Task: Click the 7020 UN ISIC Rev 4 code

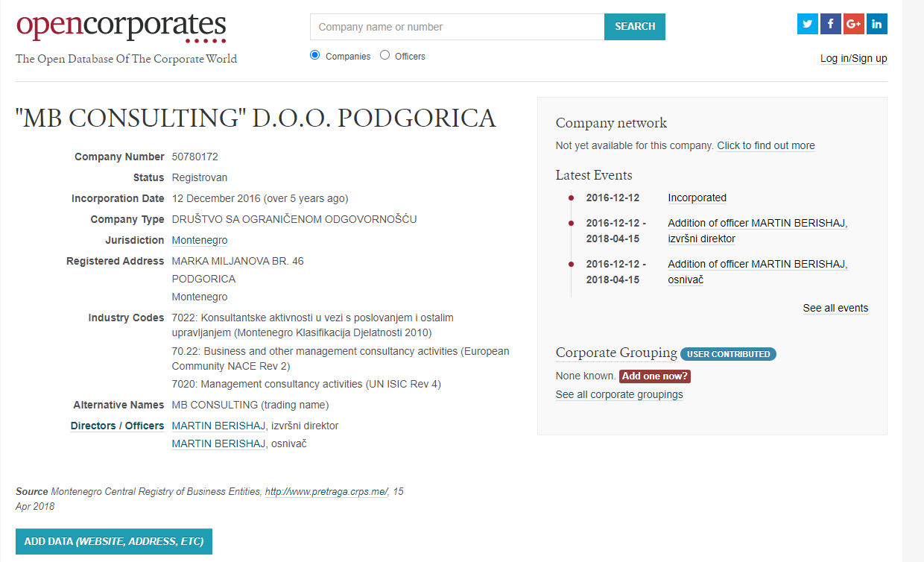Action: pos(306,384)
